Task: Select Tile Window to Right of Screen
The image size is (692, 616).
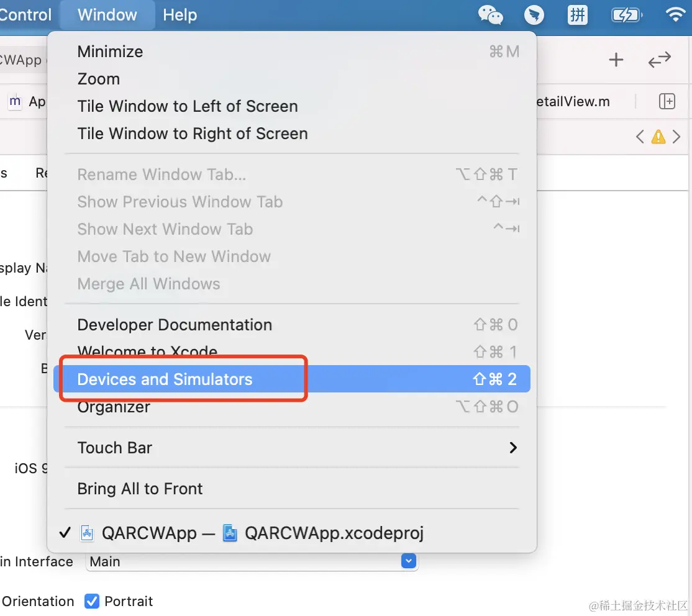Action: click(292, 134)
